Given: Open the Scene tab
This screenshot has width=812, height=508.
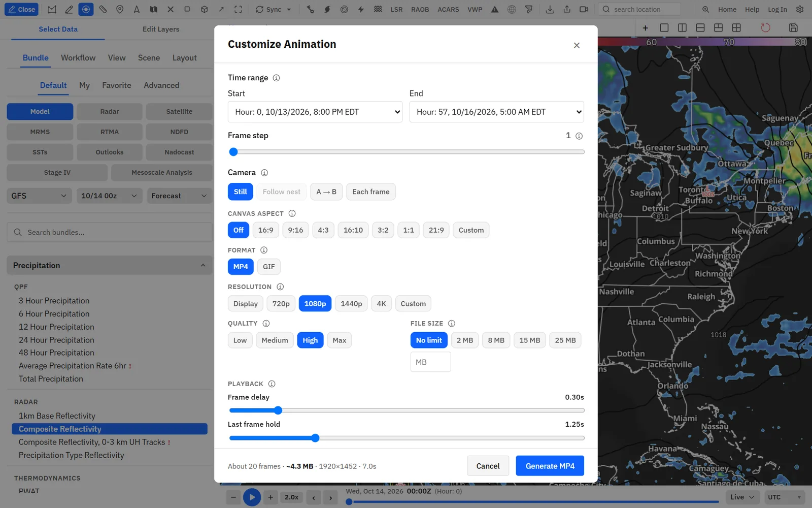Looking at the screenshot, I should (x=149, y=58).
